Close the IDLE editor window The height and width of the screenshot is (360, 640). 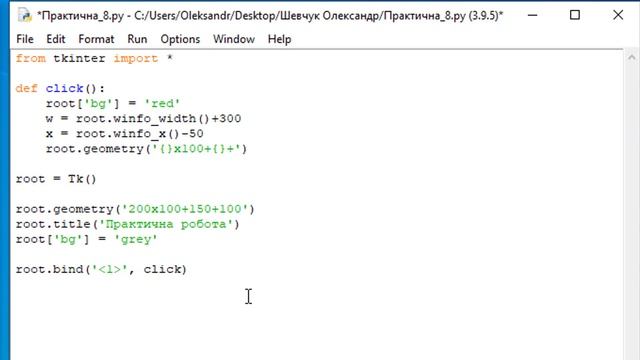[618, 15]
